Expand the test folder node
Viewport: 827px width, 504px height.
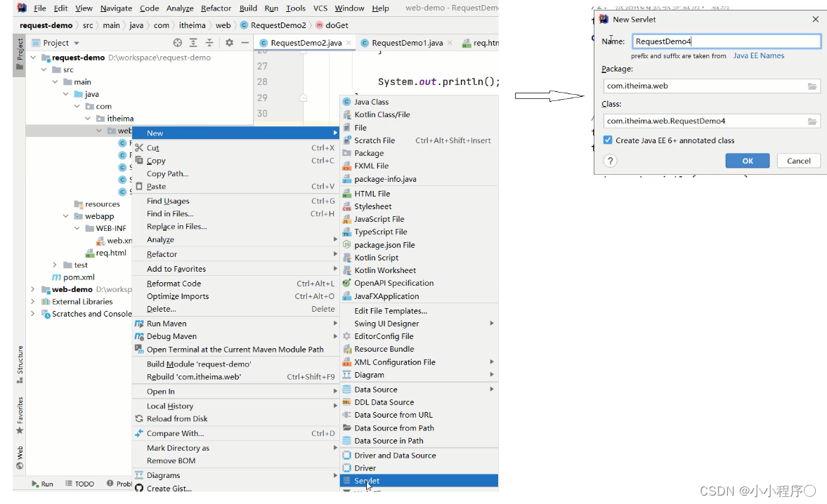click(55, 265)
